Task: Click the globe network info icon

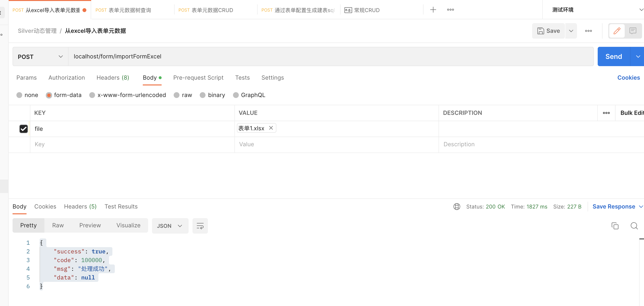Action: (x=457, y=206)
